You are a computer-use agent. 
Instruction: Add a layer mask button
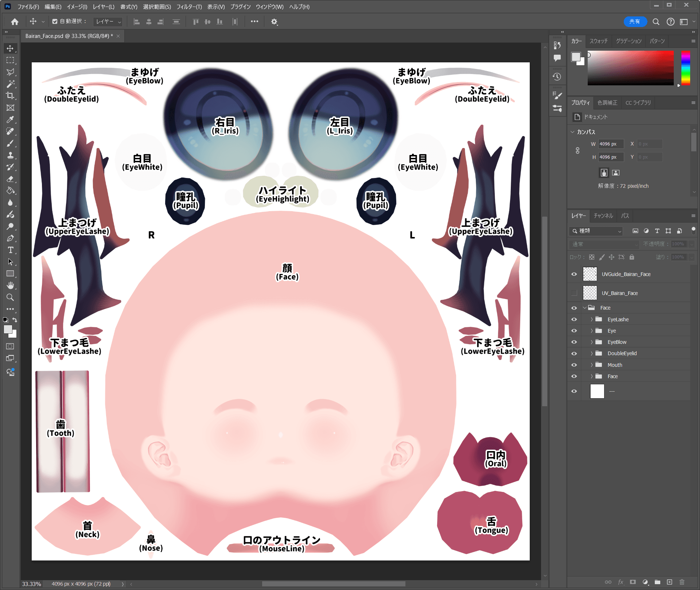pyautogui.click(x=633, y=582)
